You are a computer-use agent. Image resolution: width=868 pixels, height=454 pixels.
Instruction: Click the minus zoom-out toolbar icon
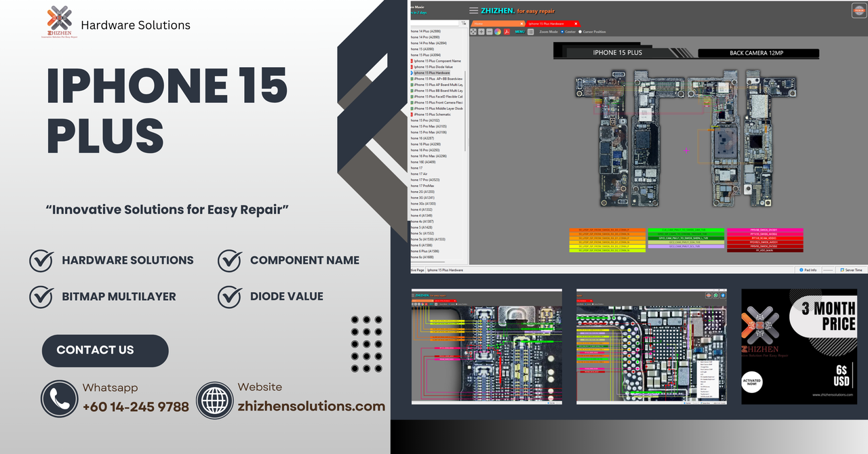490,32
